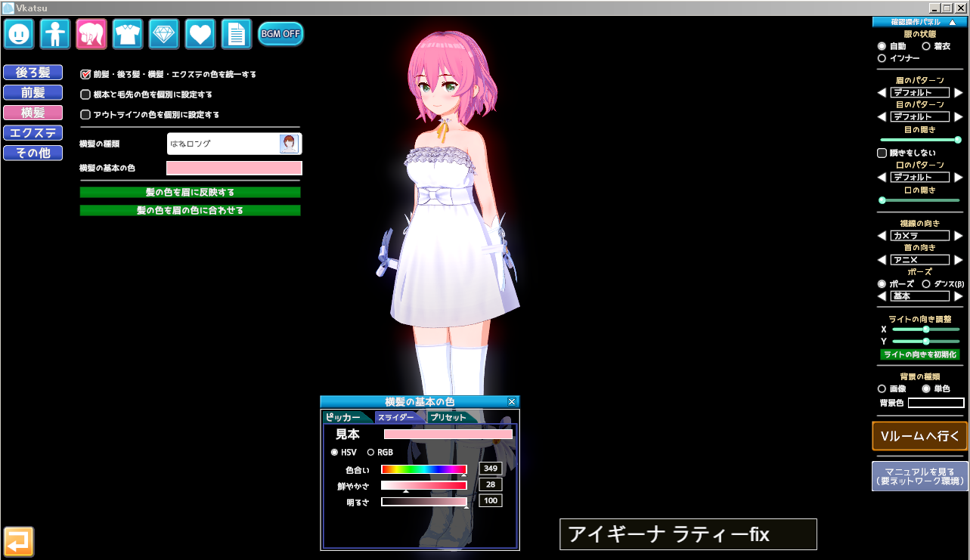Screen dimensions: 970x560
Task: Open the clothing T-shirt icon
Action: click(128, 34)
